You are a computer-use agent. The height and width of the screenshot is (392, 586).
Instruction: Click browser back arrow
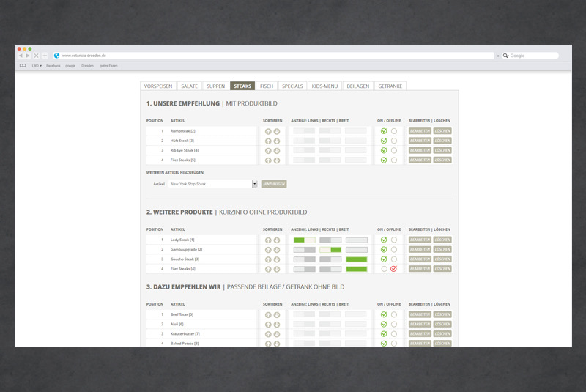click(x=21, y=56)
